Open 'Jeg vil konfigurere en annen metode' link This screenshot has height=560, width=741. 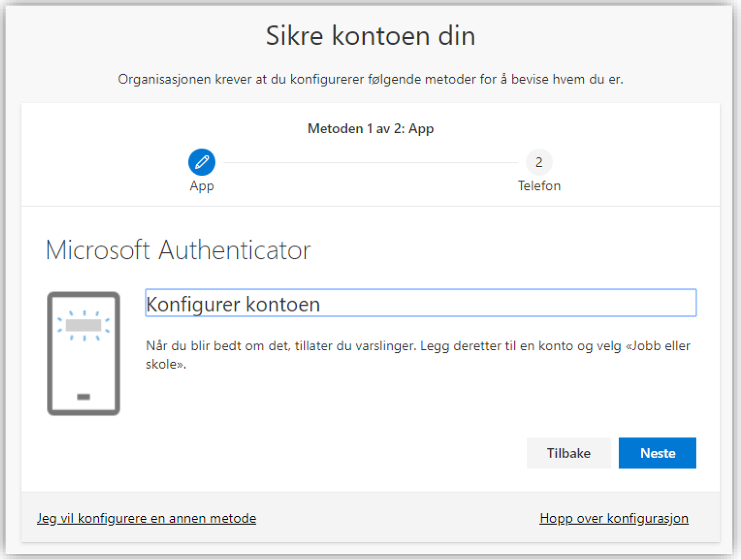pyautogui.click(x=146, y=518)
